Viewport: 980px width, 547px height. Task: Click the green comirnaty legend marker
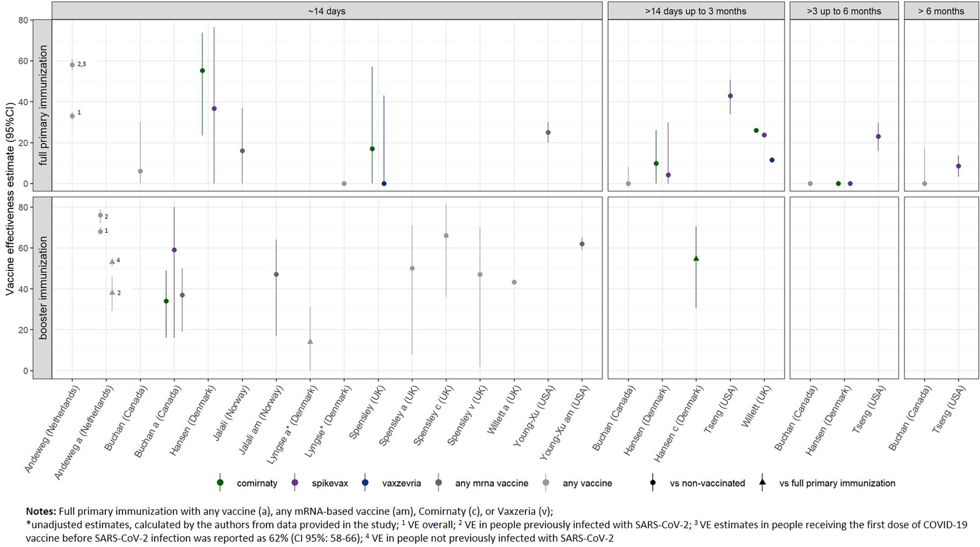(220, 483)
